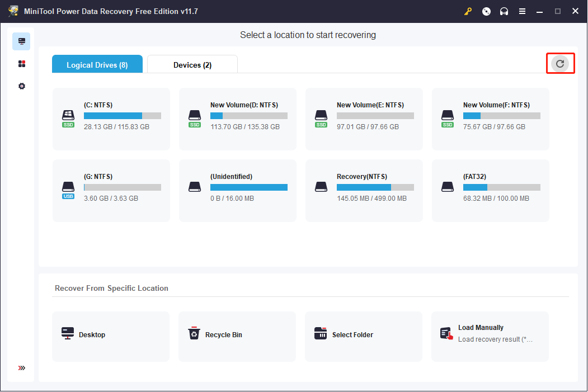Minimize the MiniTool window

pyautogui.click(x=540, y=12)
